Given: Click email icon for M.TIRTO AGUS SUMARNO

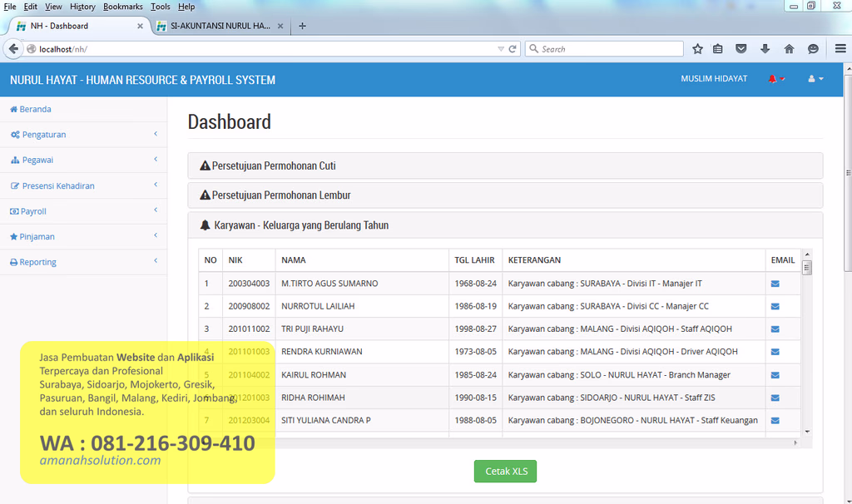Looking at the screenshot, I should 775,284.
